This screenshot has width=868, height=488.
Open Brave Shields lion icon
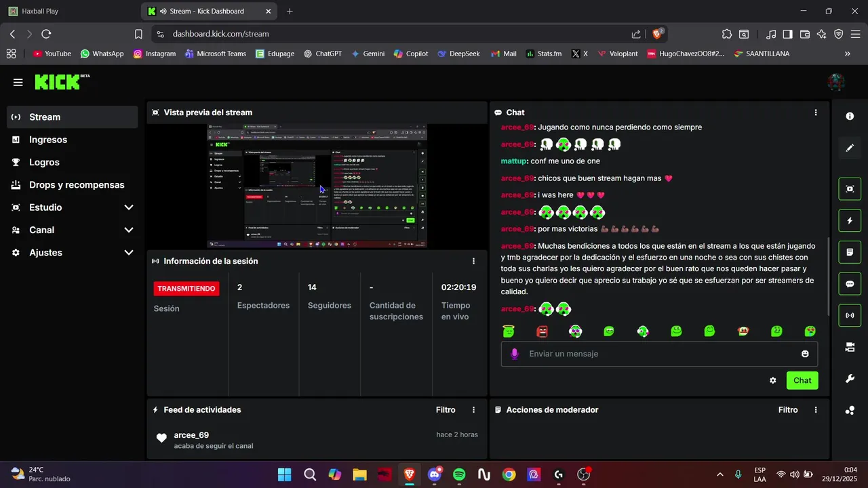pyautogui.click(x=658, y=33)
